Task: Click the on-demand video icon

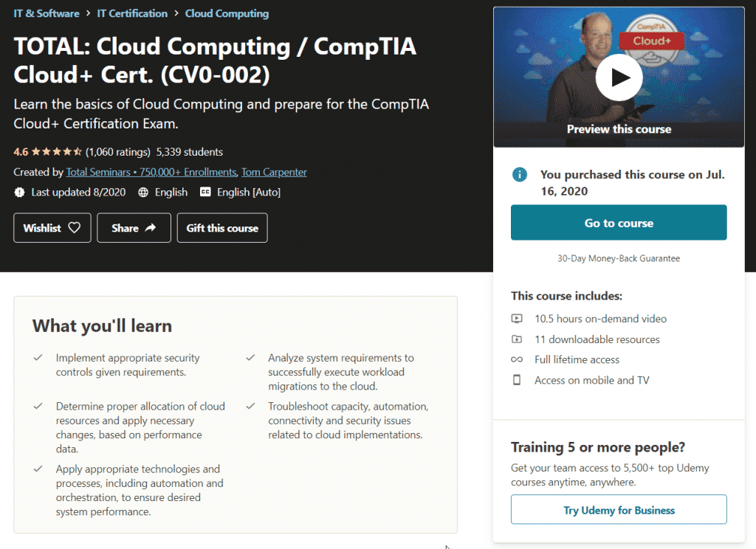Action: tap(517, 319)
